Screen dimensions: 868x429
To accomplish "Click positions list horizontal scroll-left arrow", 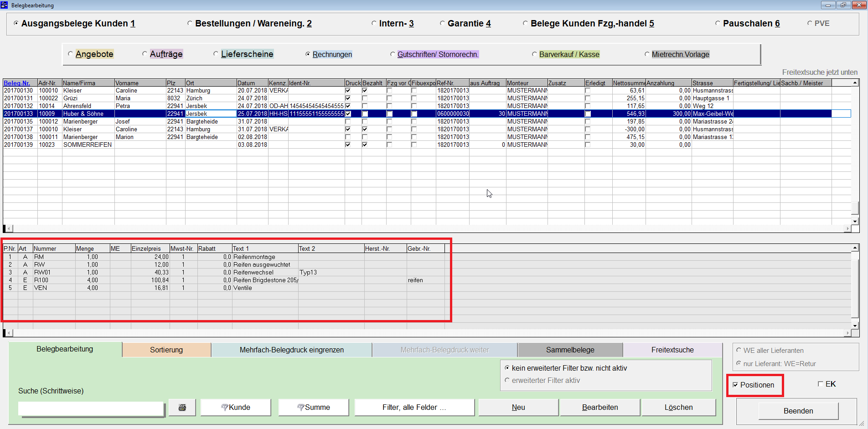I will 9,333.
